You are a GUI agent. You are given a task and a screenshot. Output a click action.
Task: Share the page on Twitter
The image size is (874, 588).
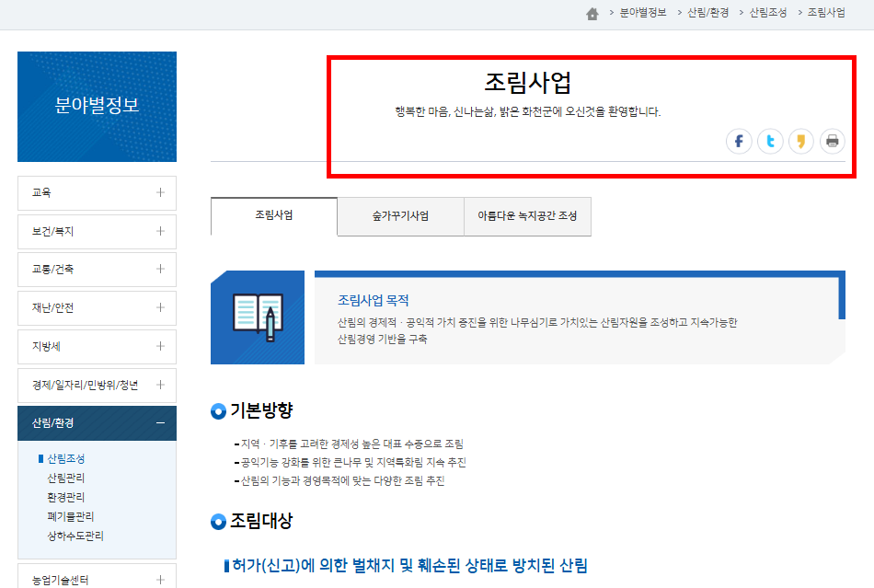pos(770,141)
